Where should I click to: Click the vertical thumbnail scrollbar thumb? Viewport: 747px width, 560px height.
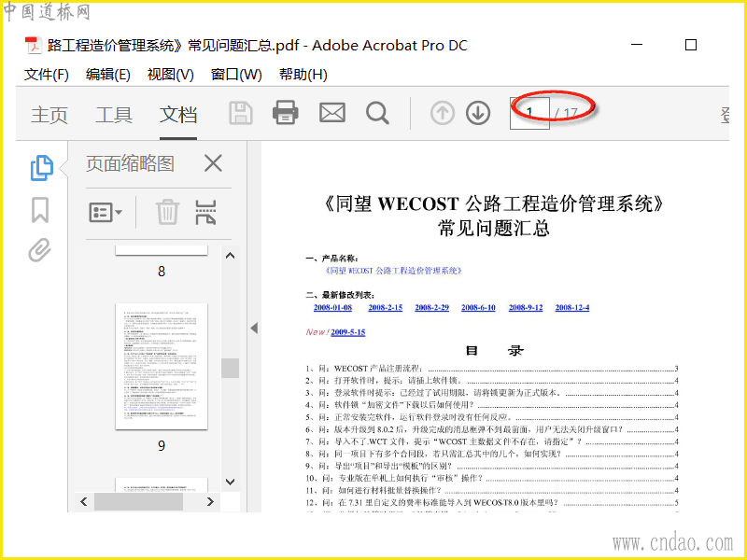230,368
